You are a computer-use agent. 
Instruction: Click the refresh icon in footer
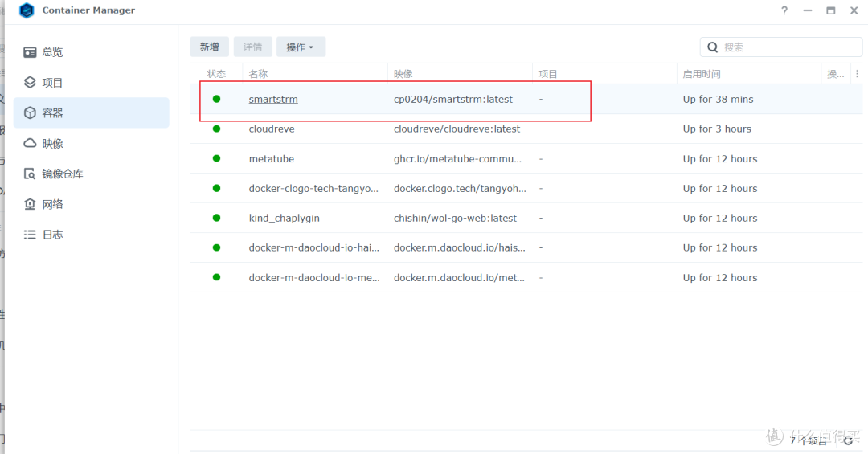coord(848,440)
